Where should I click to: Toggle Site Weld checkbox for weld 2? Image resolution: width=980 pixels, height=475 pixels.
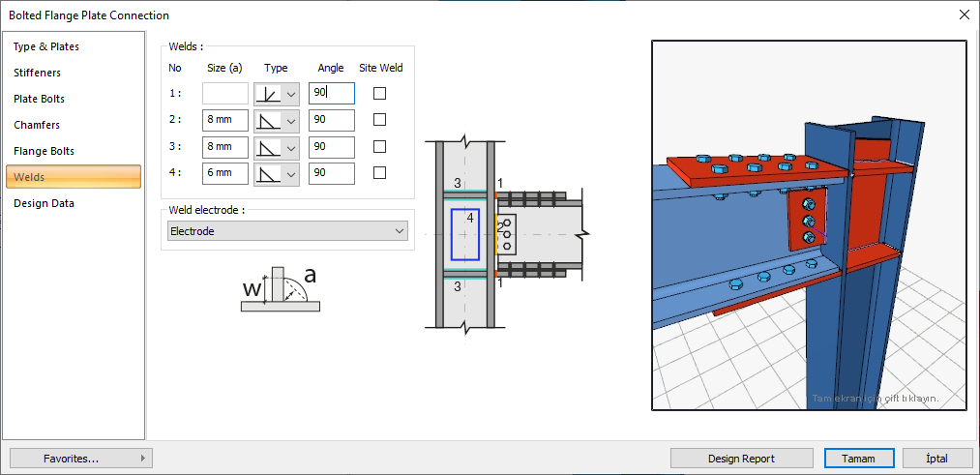click(x=379, y=120)
